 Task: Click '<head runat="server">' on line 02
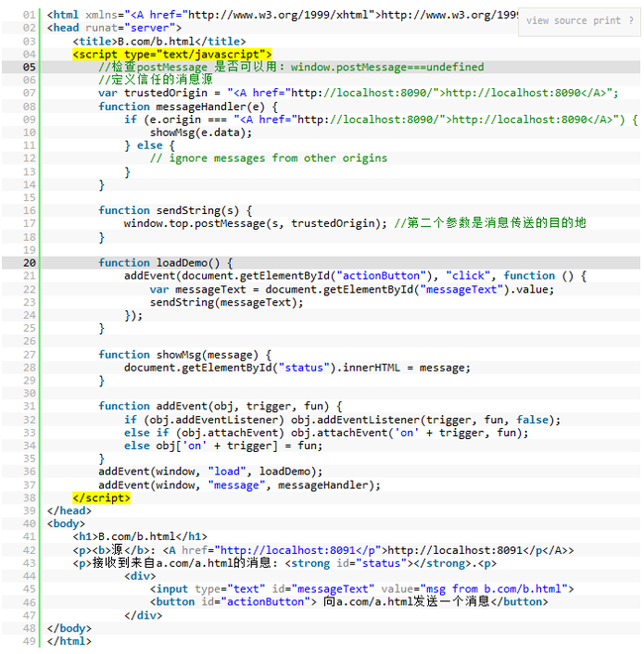pos(114,28)
